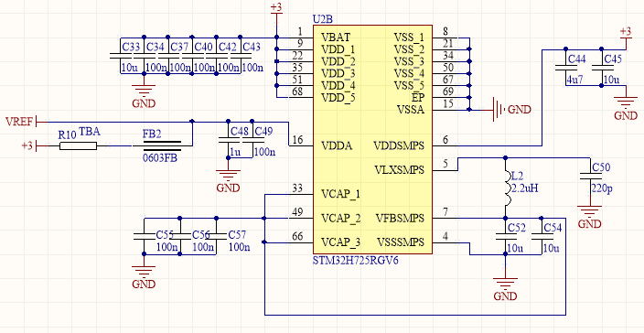Select capacitor designator C33

[x=132, y=47]
